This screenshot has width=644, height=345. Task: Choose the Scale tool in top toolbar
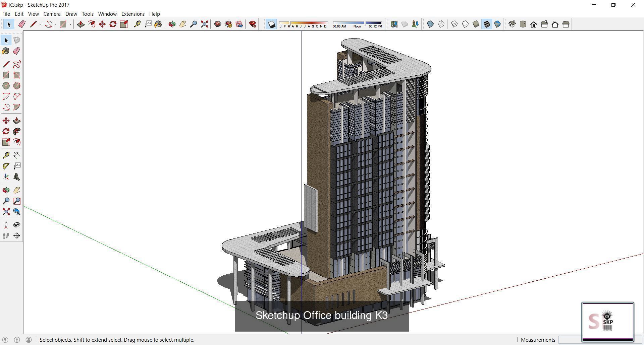[124, 24]
